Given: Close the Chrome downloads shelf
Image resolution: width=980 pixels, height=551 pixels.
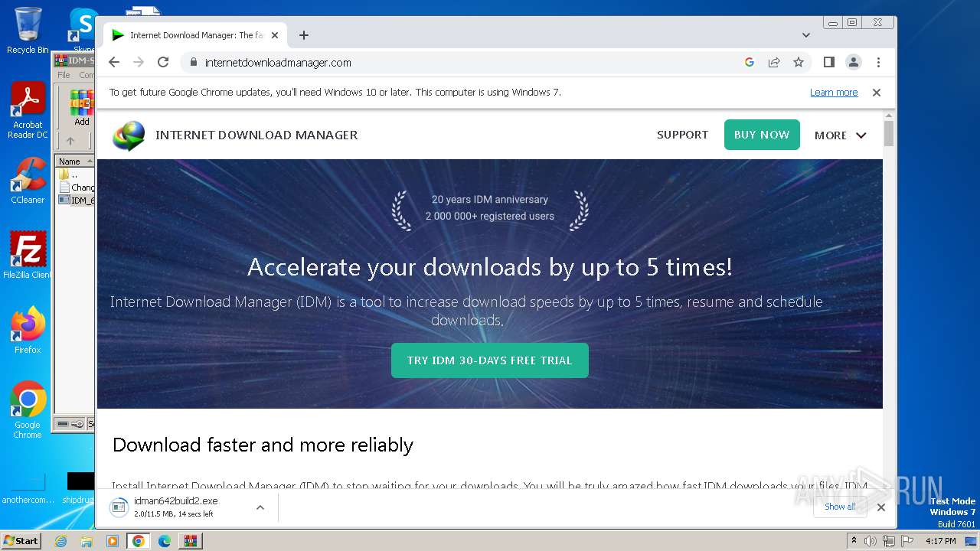Looking at the screenshot, I should pyautogui.click(x=881, y=507).
